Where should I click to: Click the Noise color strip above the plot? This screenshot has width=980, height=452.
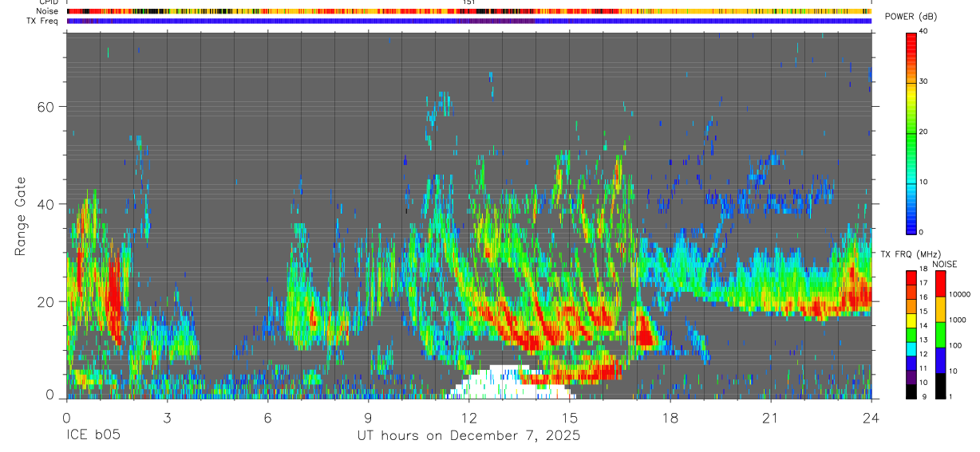tap(468, 11)
